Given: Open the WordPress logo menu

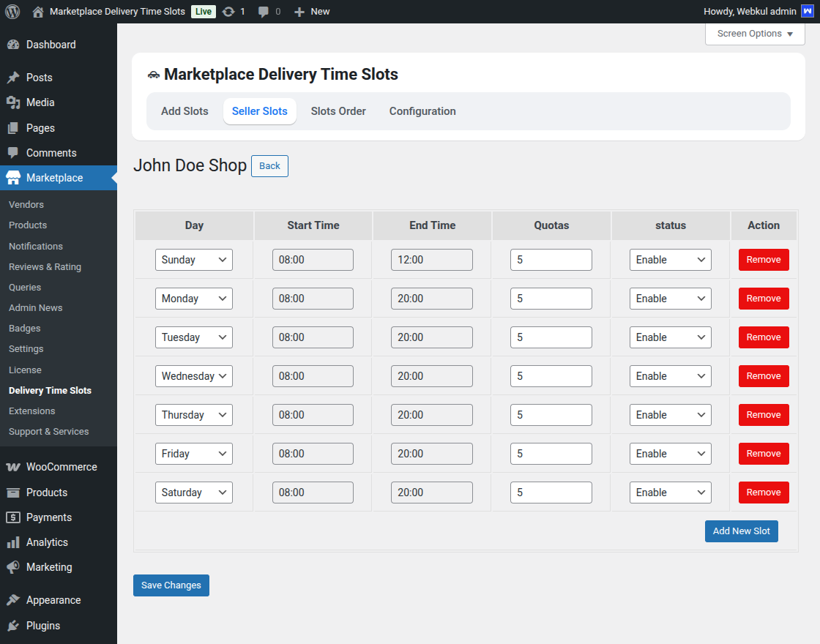Looking at the screenshot, I should tap(12, 12).
